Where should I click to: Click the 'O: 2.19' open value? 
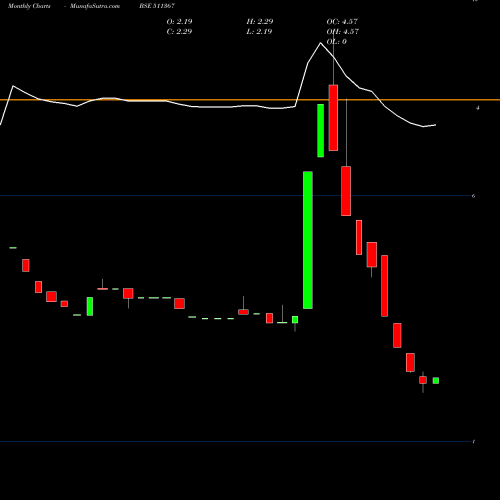click(179, 22)
